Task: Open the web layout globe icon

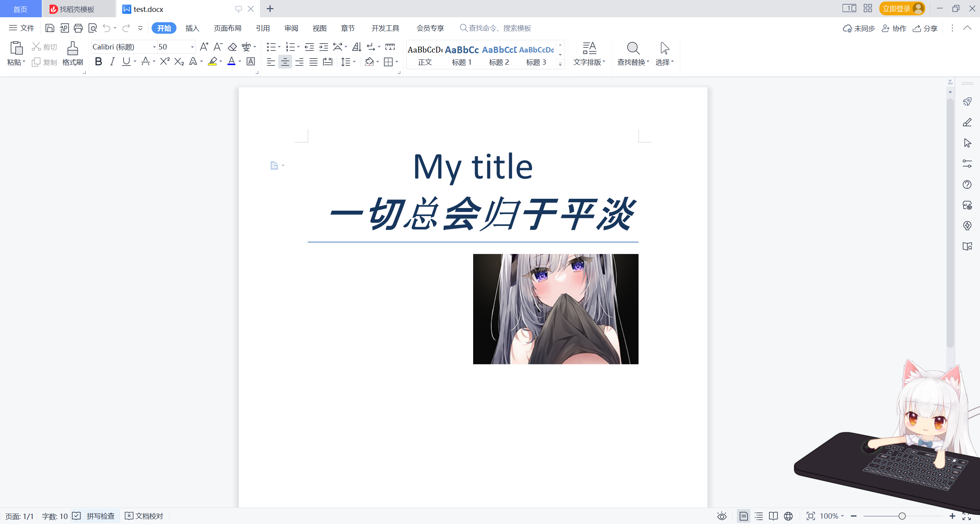Action: 788,516
